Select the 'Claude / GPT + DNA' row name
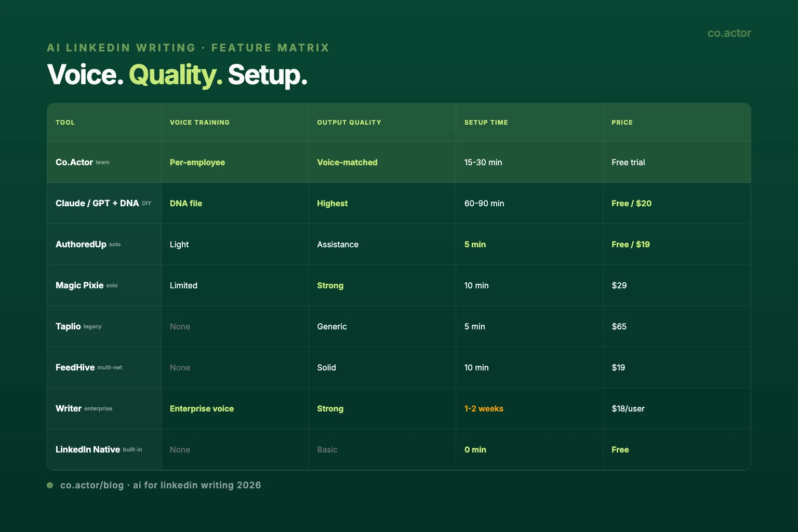This screenshot has height=532, width=798. click(x=97, y=203)
